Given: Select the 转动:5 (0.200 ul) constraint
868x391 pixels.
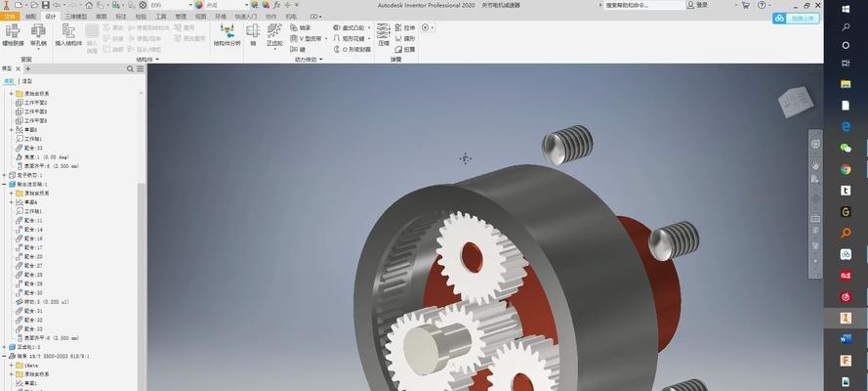Looking at the screenshot, I should point(42,302).
